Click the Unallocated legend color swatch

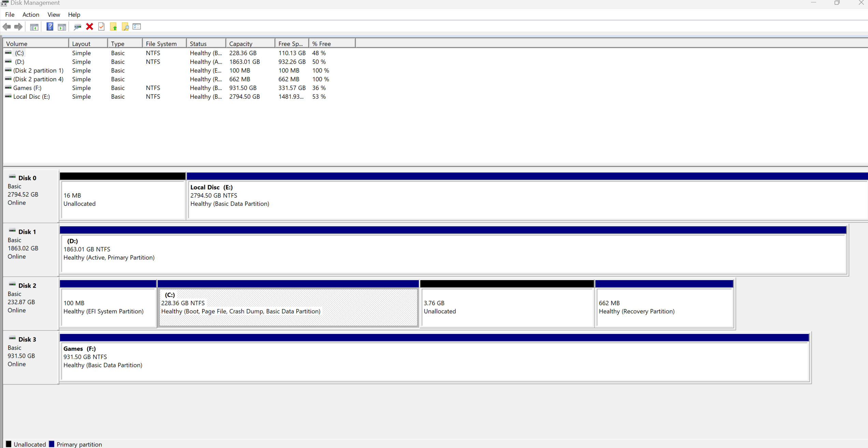click(x=9, y=444)
